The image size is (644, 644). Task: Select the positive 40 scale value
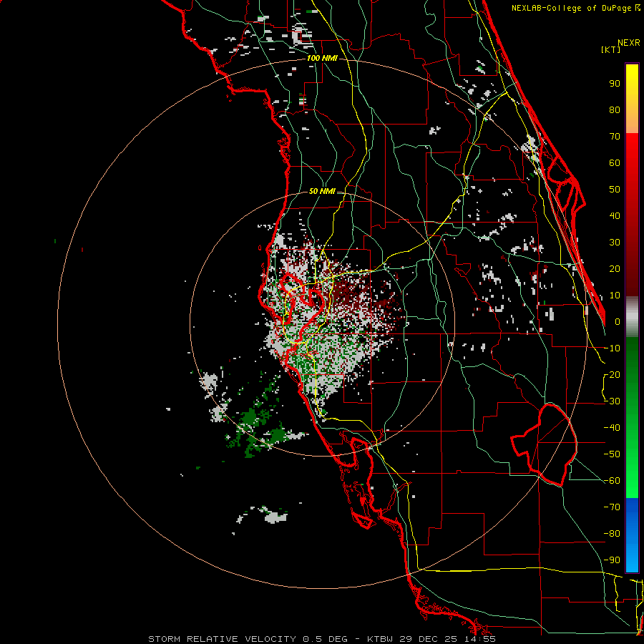[615, 216]
